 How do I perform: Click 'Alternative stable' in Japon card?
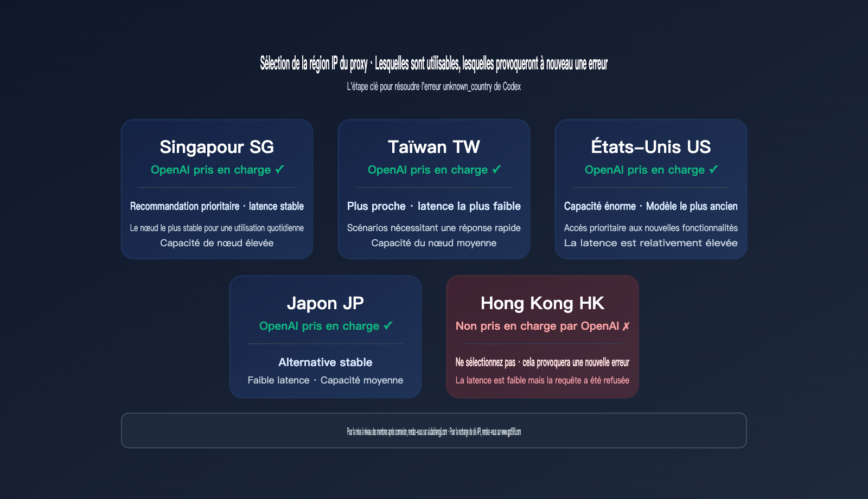[x=325, y=362]
